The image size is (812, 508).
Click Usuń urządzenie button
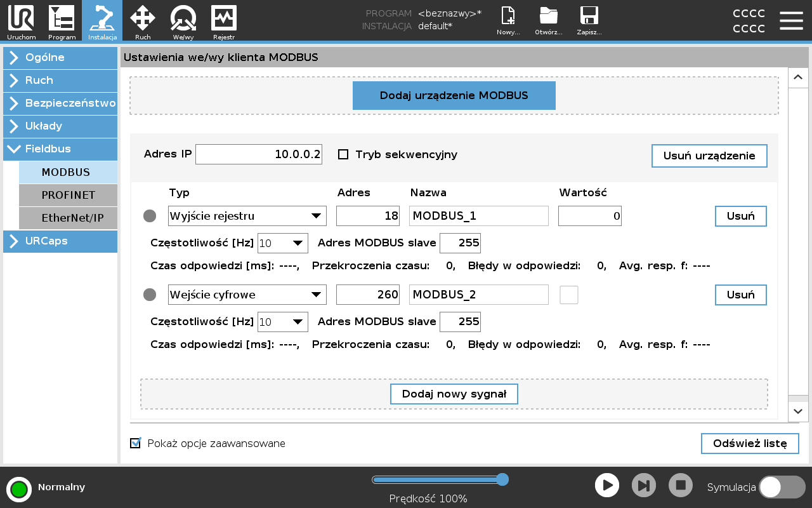pos(709,156)
